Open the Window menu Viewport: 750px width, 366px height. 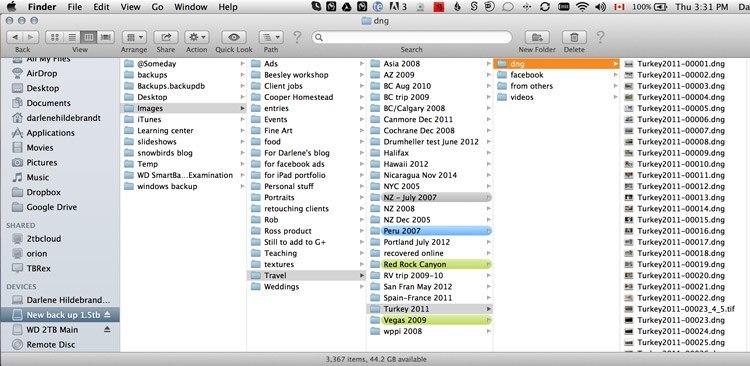pyautogui.click(x=191, y=7)
